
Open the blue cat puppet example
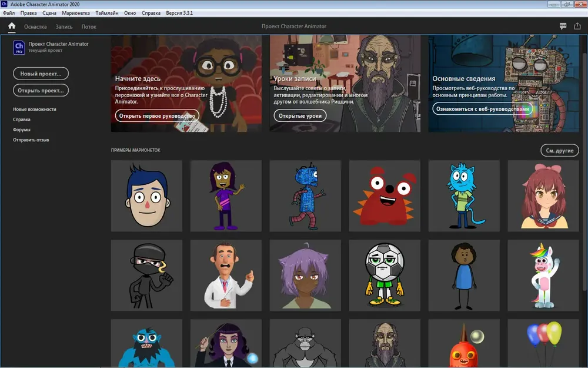[x=464, y=196]
